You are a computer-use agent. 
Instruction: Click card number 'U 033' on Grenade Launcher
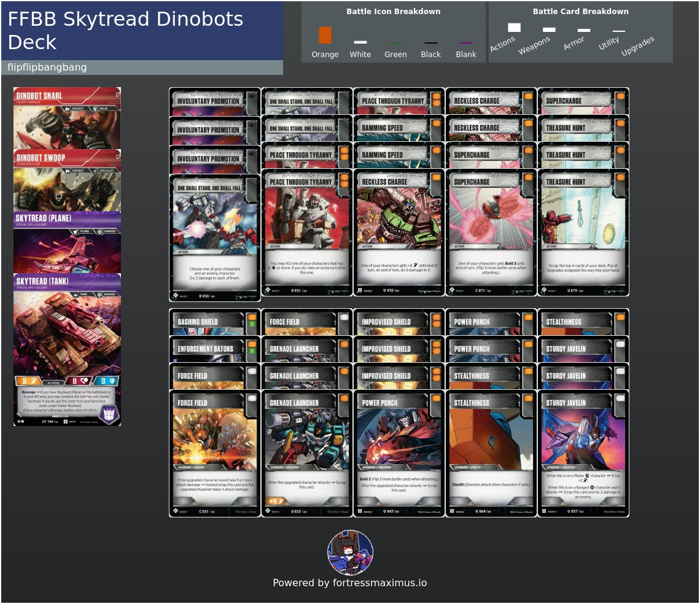(299, 511)
